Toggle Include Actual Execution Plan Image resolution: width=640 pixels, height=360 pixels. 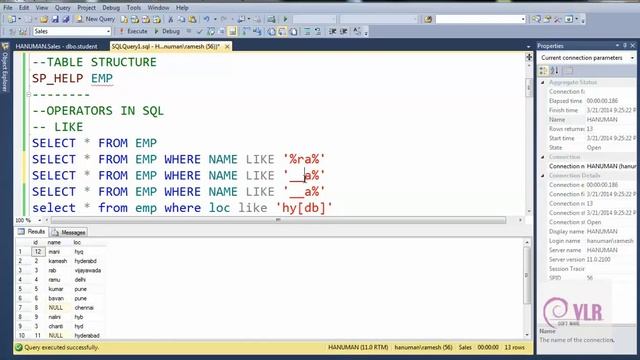coord(246,31)
